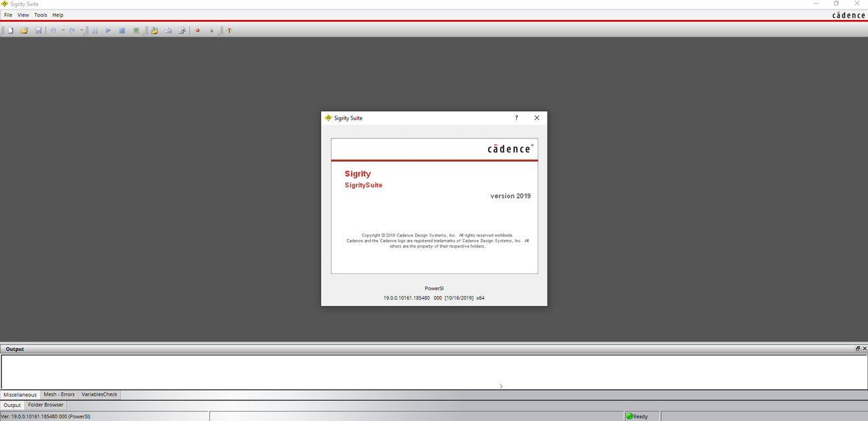Screen dimensions: 868x421
Task: Click the blue stop square icon
Action: click(x=122, y=31)
